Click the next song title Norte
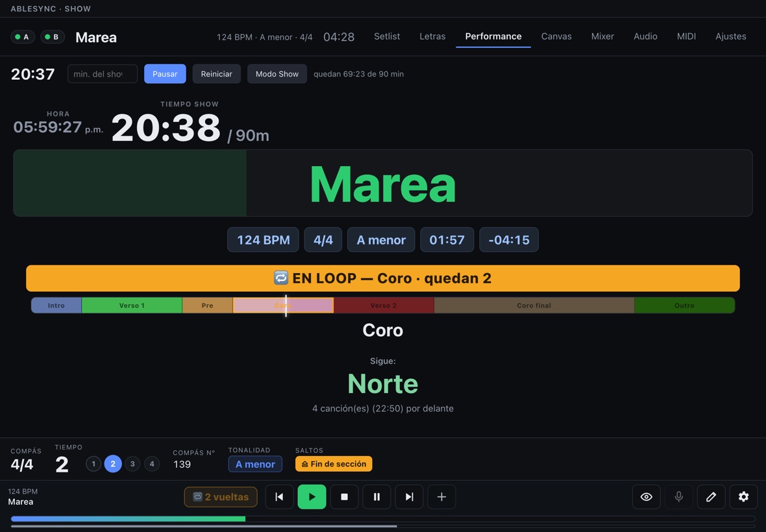 click(383, 383)
